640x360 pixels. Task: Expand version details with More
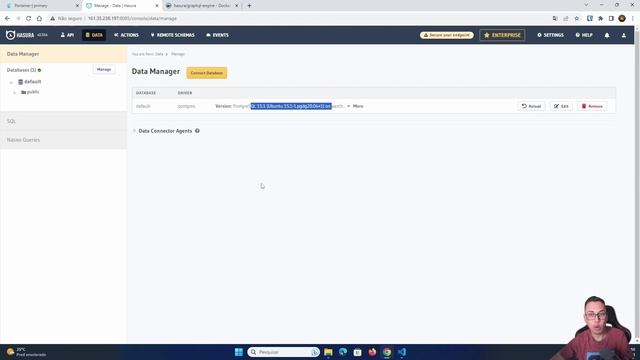(355, 106)
